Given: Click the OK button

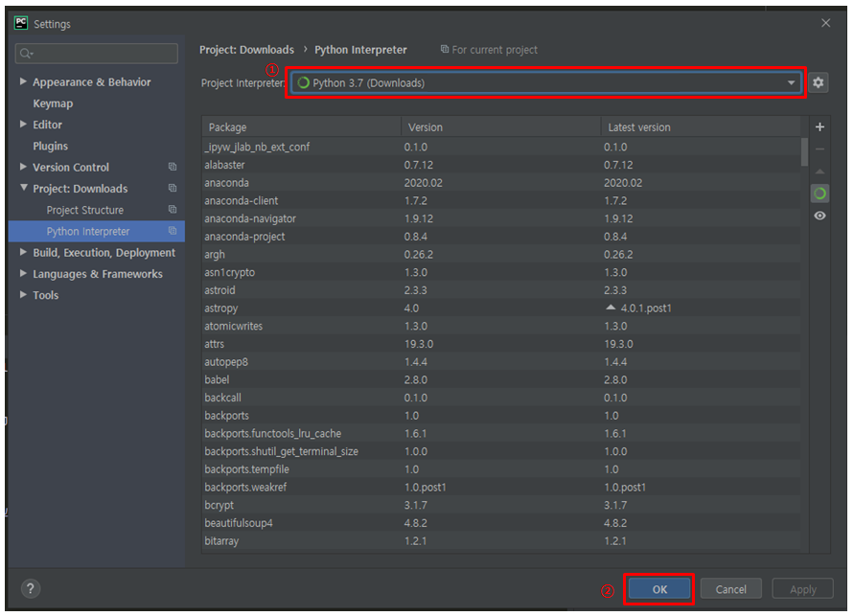Looking at the screenshot, I should (659, 589).
